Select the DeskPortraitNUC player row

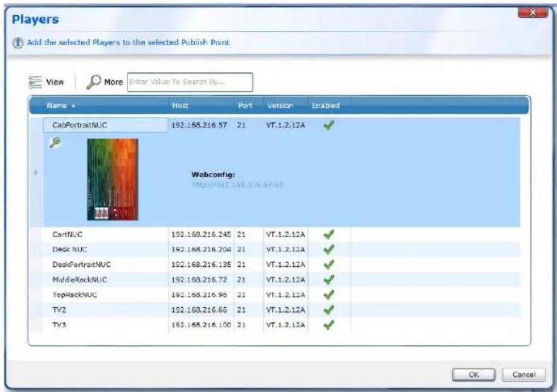[275, 264]
